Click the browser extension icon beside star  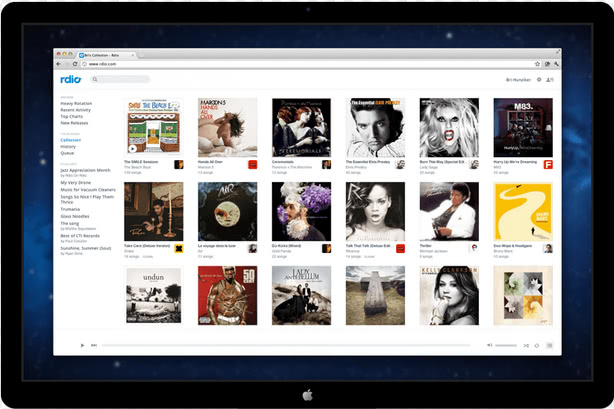(547, 64)
